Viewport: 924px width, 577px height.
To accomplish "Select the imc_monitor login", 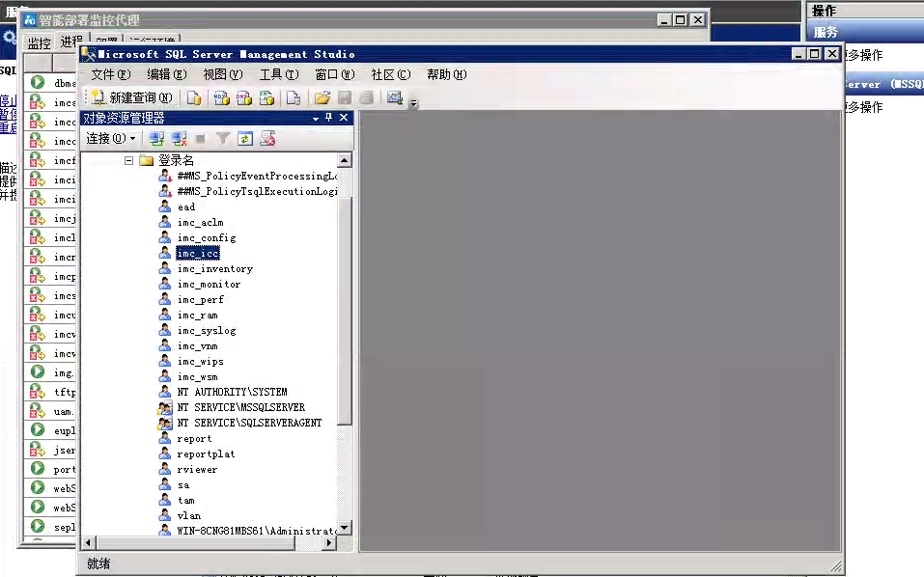I will tap(209, 285).
